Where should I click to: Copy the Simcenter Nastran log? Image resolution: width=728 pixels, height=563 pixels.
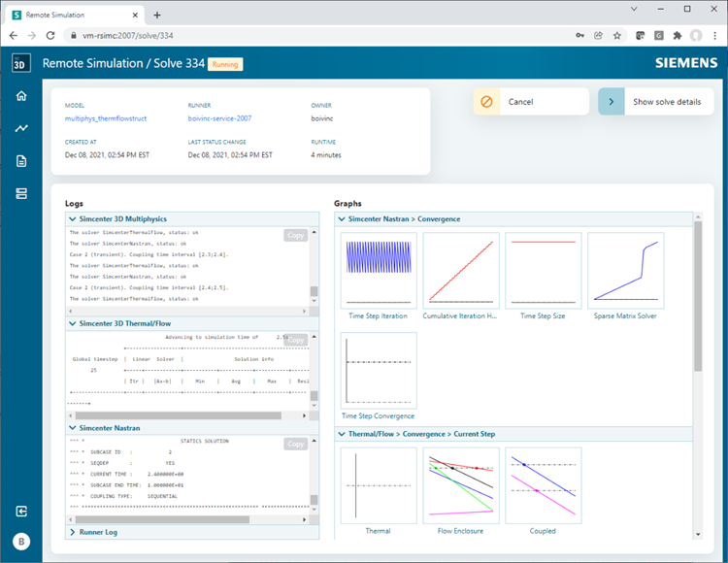pyautogui.click(x=296, y=444)
